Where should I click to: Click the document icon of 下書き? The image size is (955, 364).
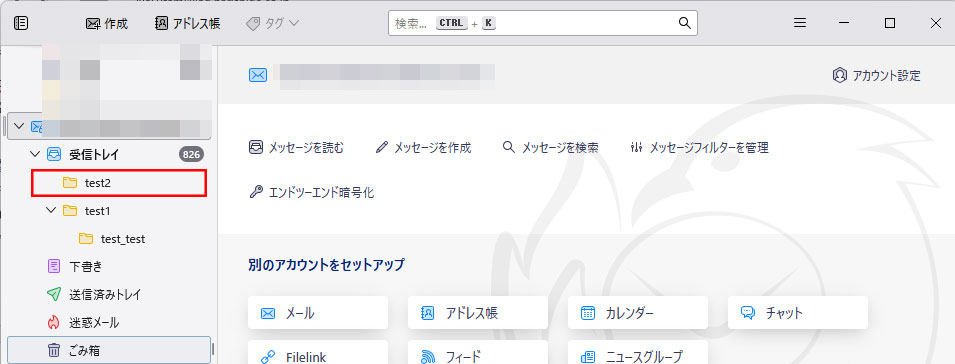pos(54,267)
